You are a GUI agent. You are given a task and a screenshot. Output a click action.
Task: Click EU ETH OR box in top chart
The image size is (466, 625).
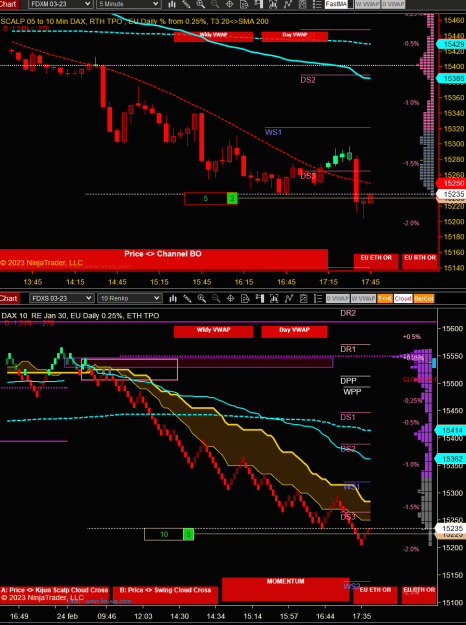click(376, 261)
